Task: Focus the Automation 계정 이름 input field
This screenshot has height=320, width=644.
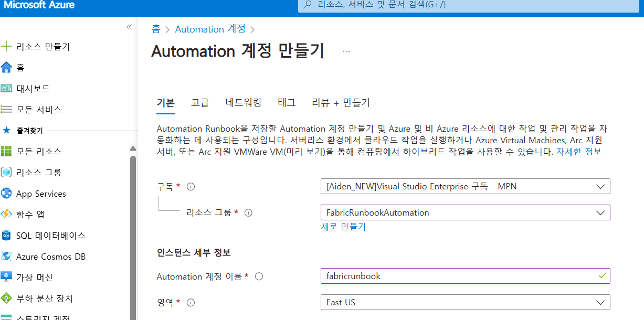Action: click(465, 276)
